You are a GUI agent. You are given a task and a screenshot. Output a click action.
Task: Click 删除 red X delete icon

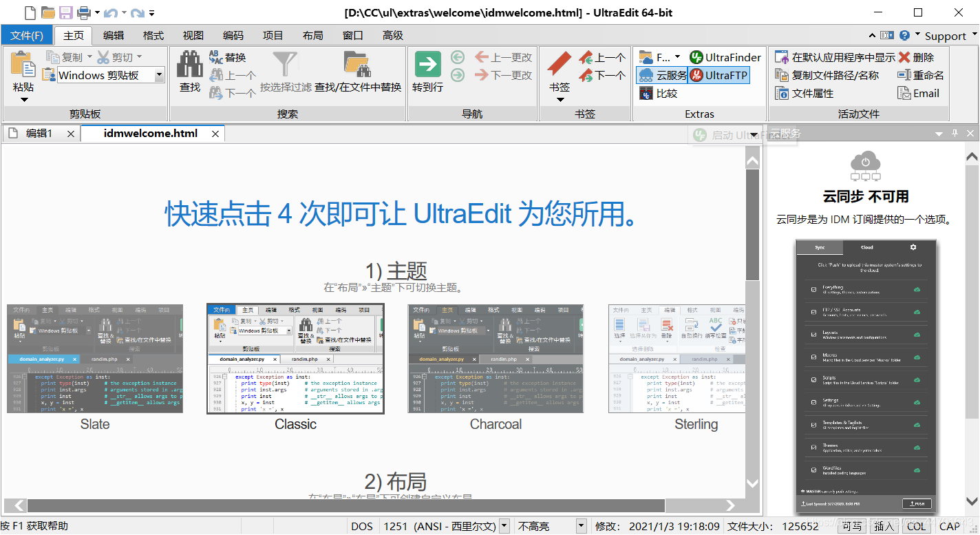904,57
